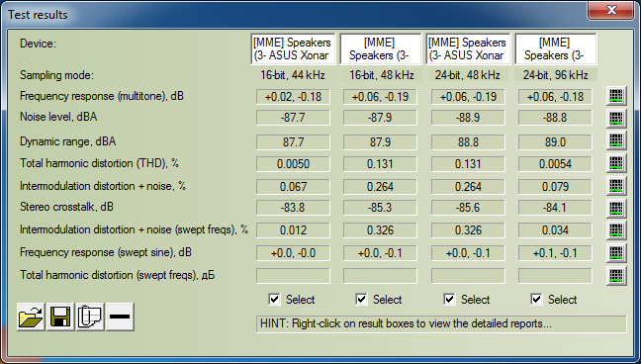Open the frequency response multitone graph icon
The height and width of the screenshot is (364, 641).
[616, 97]
